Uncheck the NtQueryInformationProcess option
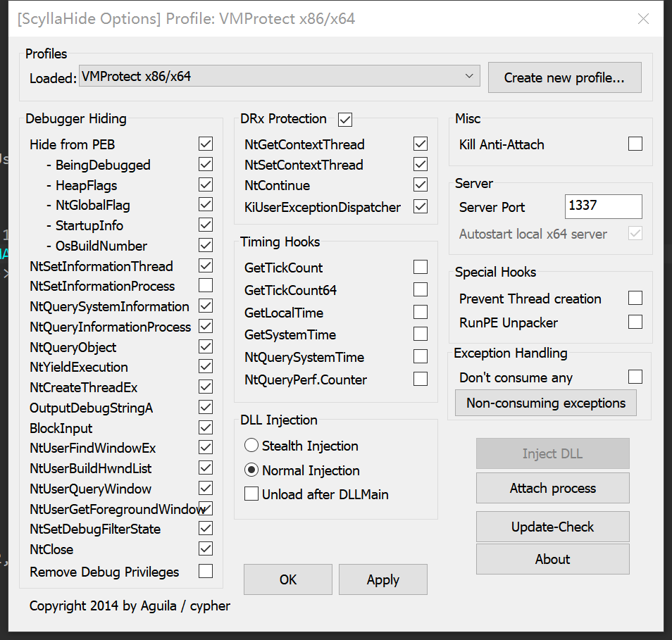672x640 pixels. tap(206, 327)
